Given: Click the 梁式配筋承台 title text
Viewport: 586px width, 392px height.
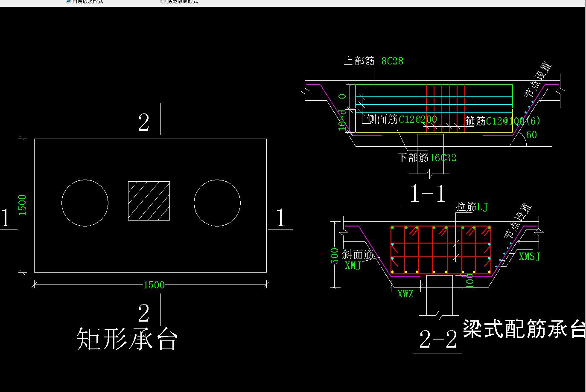Looking at the screenshot, I should click(x=524, y=329).
